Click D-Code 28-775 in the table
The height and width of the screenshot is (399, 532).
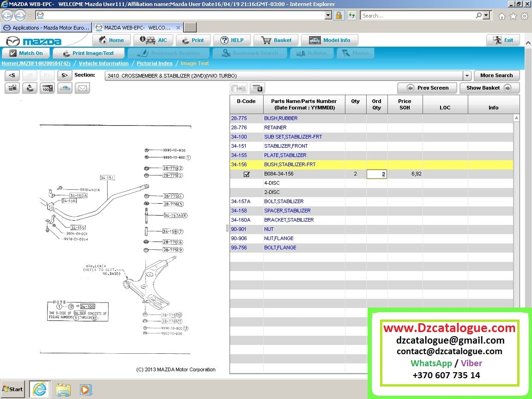point(239,118)
